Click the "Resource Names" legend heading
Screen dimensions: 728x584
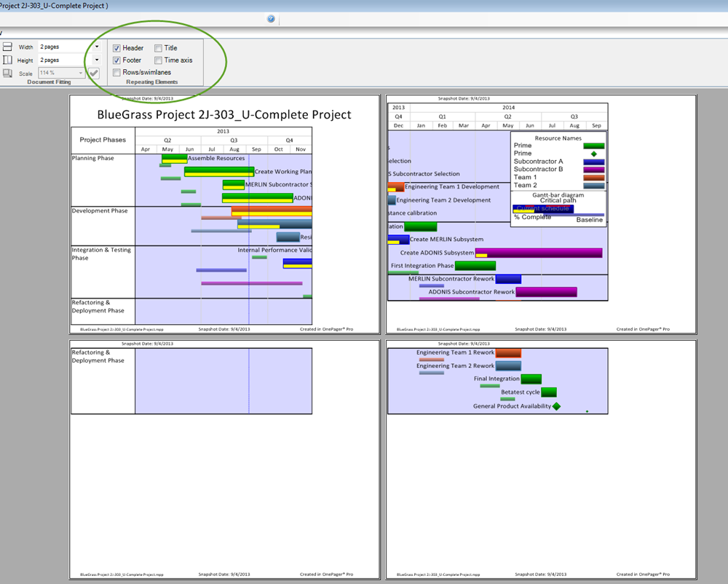tap(558, 138)
